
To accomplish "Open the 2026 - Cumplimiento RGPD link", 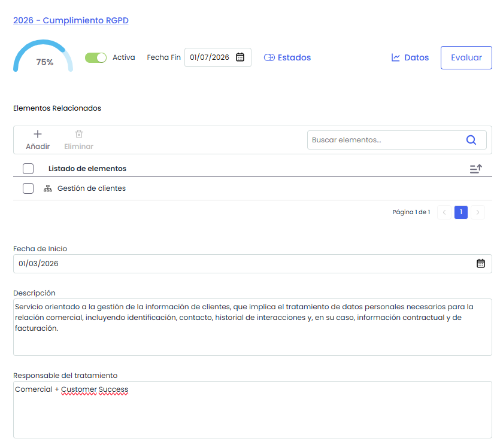I will coord(71,20).
